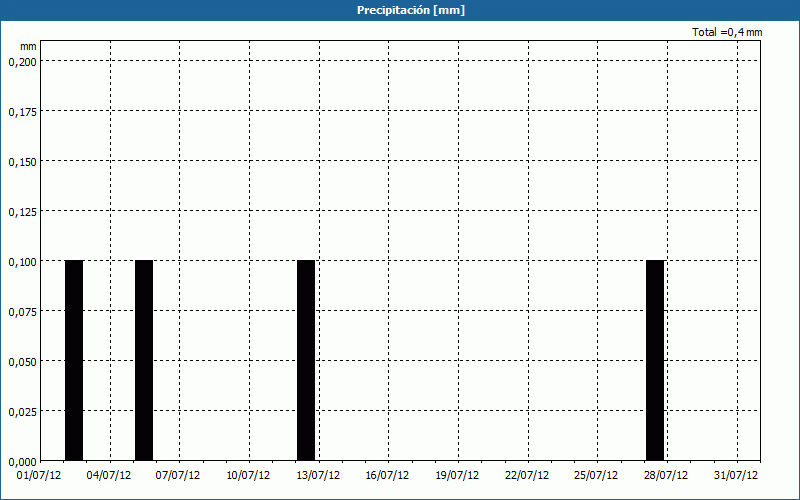The height and width of the screenshot is (500, 800).
Task: Click the 0,025 y-axis label
Action: coord(22,412)
